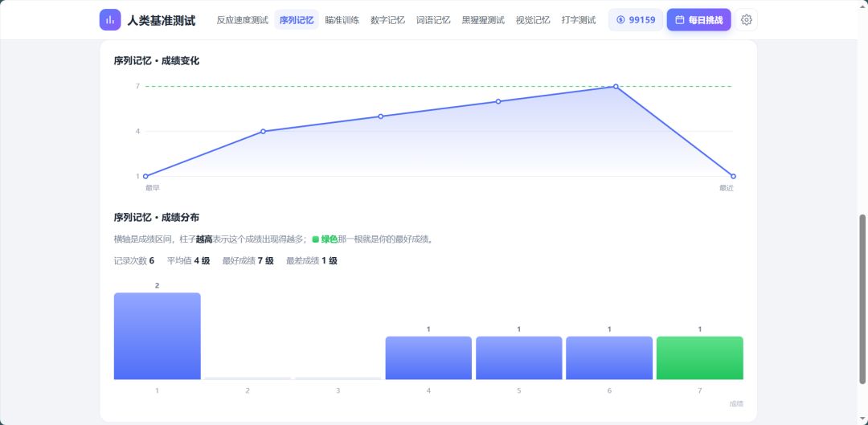Click the histogram bar for score 1
Viewport: 868px width, 425px height.
[x=158, y=336]
